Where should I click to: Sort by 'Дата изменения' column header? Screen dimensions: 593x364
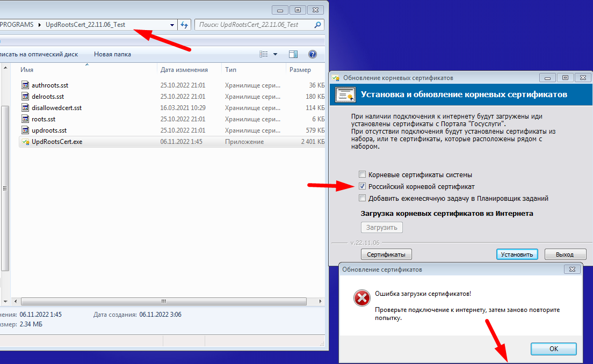pyautogui.click(x=184, y=70)
